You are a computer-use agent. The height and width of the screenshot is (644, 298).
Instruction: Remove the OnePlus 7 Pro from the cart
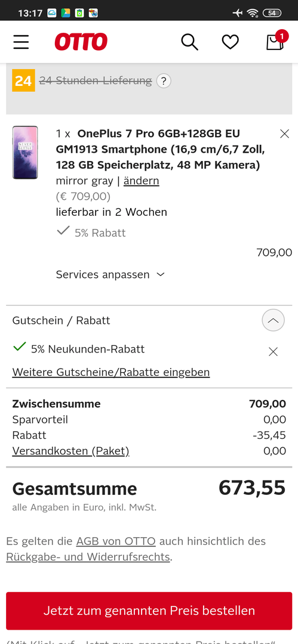click(x=284, y=134)
